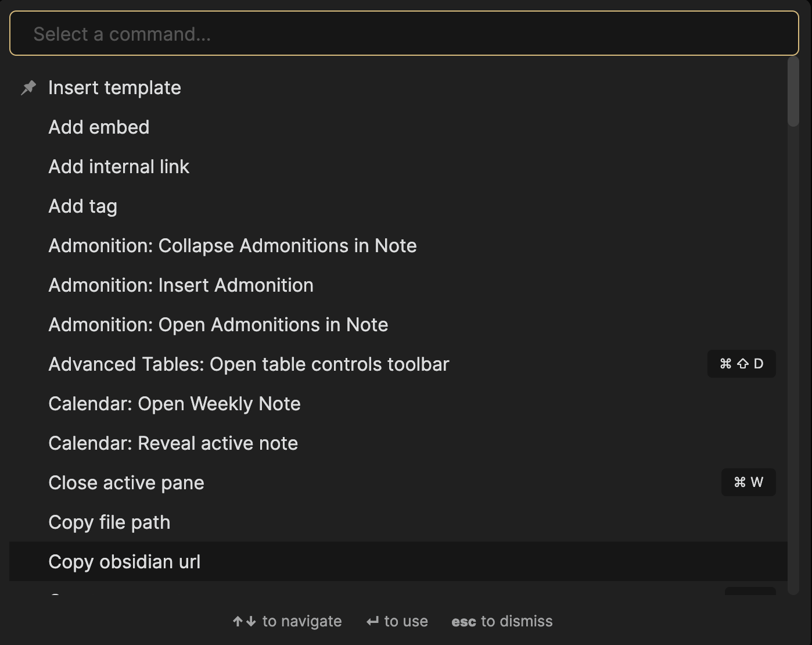Screen dimensions: 812x645
Task: Click the ⌘W shortcut badge
Action: tap(748, 482)
